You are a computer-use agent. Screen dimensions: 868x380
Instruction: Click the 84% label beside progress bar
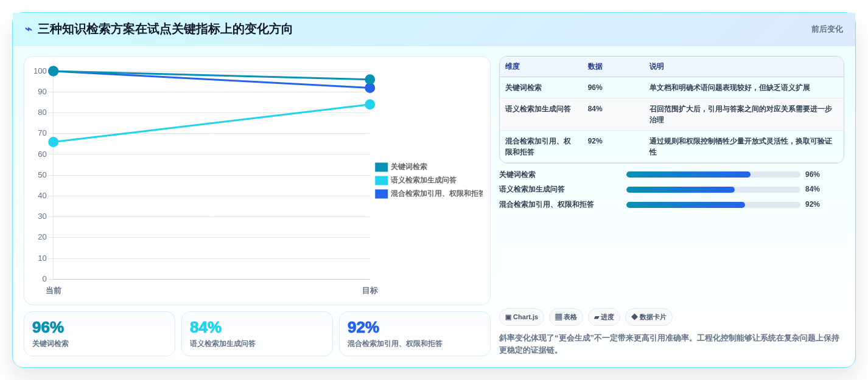[813, 190]
